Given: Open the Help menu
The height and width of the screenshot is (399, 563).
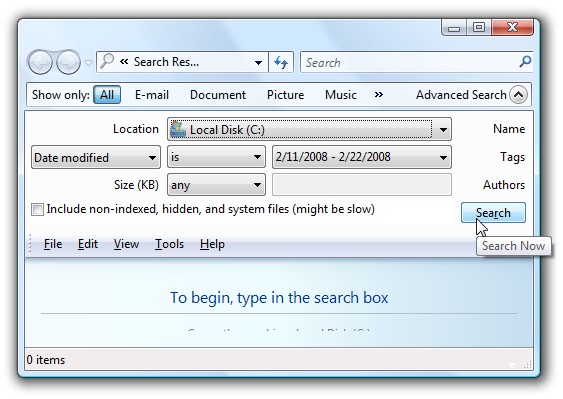Looking at the screenshot, I should (x=212, y=244).
